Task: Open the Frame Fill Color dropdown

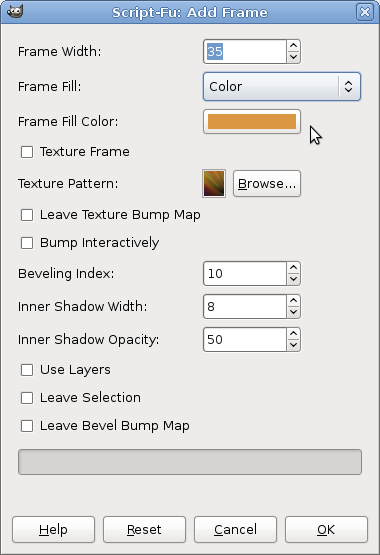Action: pos(282,86)
